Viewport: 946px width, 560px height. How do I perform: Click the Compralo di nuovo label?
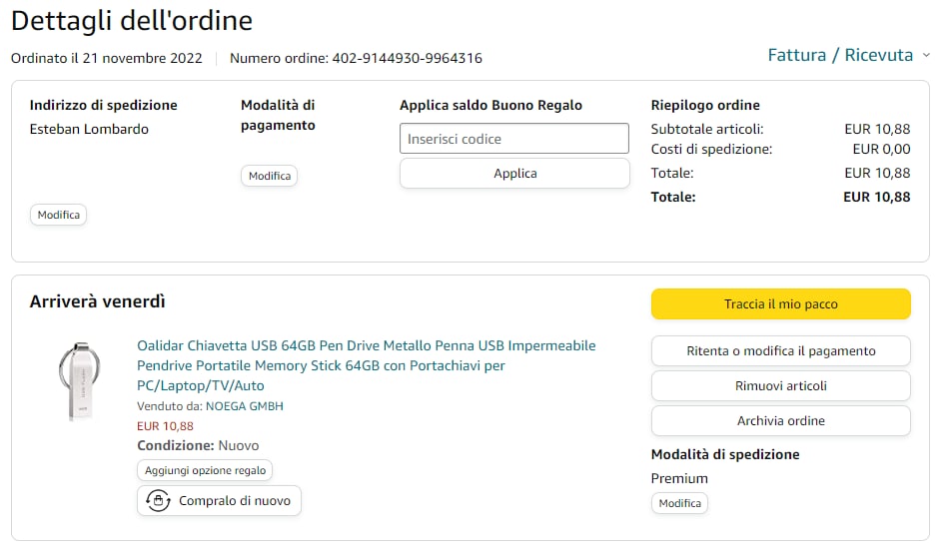[x=235, y=501]
